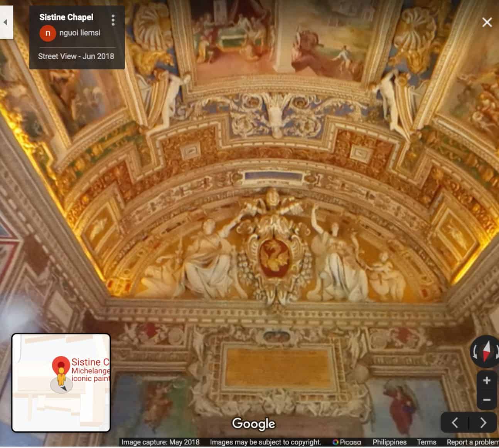Click Sistine Chapel title text

pyautogui.click(x=66, y=17)
